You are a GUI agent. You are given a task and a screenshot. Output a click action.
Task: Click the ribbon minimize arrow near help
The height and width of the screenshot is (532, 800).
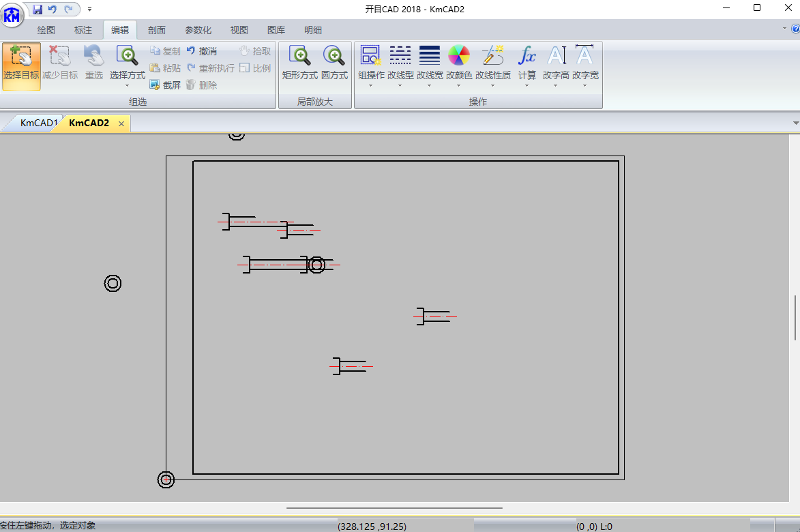pyautogui.click(x=784, y=29)
